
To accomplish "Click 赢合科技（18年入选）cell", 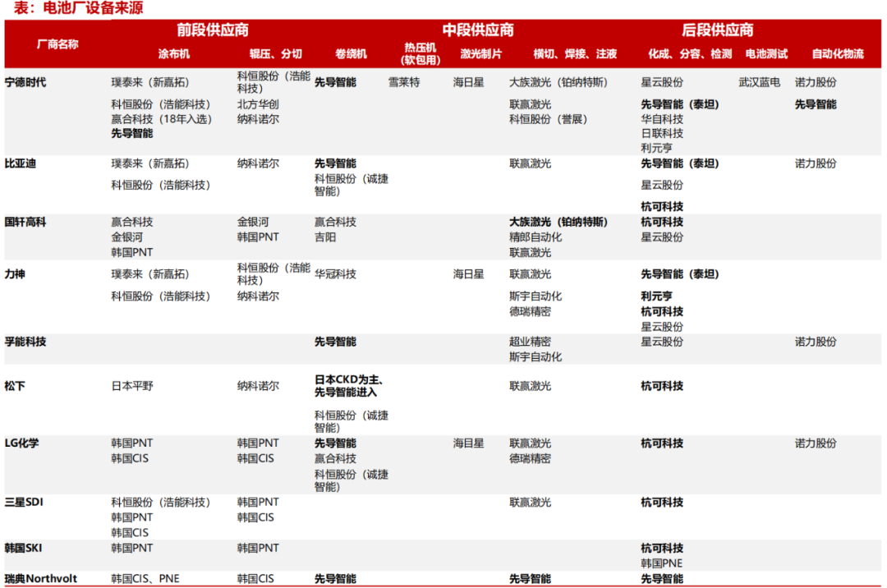I will click(162, 119).
